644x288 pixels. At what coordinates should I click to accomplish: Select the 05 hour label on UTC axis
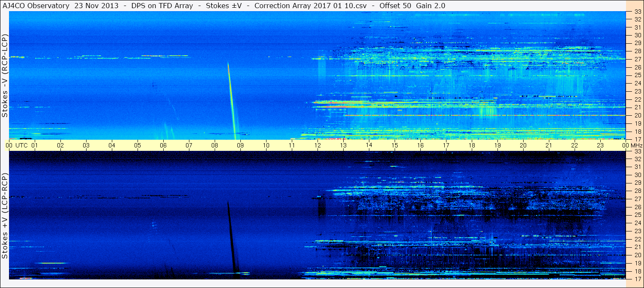click(x=138, y=145)
